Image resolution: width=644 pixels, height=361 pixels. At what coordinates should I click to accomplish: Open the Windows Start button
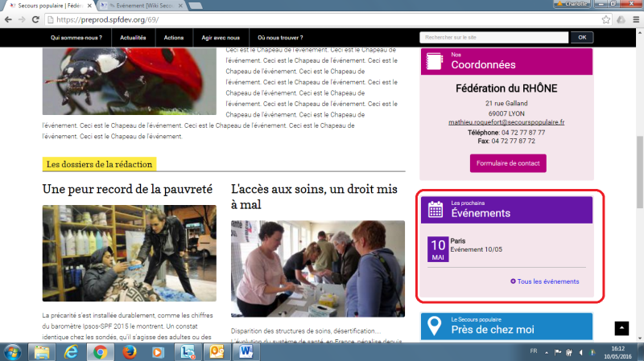pos(12,352)
